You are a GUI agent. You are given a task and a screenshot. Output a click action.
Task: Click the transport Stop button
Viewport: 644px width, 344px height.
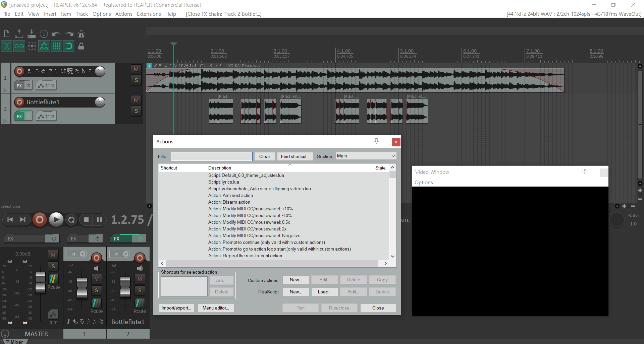[x=86, y=220]
